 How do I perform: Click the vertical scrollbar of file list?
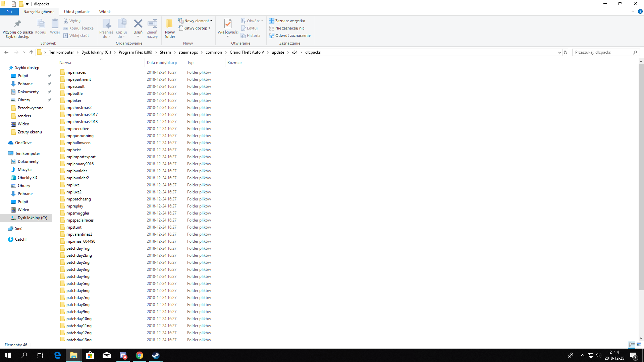(641, 177)
